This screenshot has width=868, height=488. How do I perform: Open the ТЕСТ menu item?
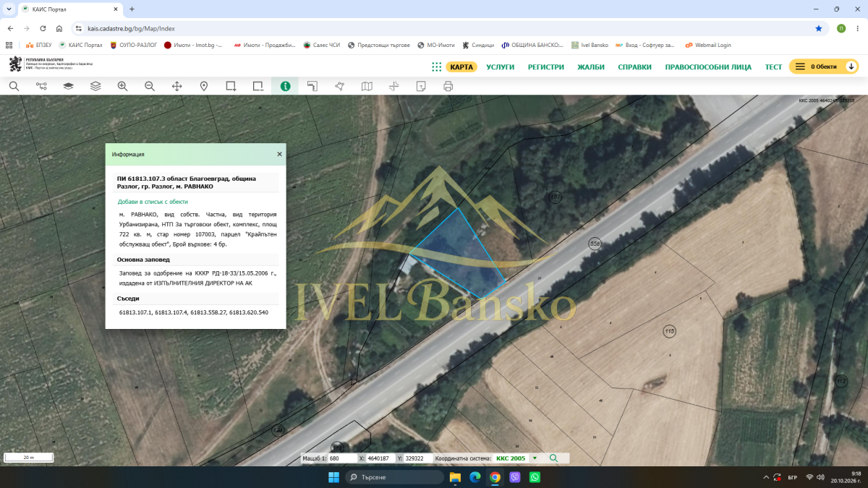[x=773, y=67]
